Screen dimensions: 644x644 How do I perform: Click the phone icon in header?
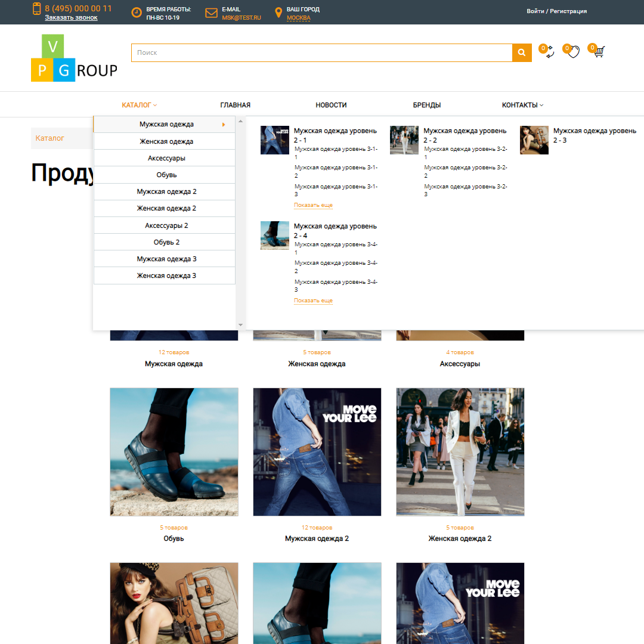tap(37, 9)
